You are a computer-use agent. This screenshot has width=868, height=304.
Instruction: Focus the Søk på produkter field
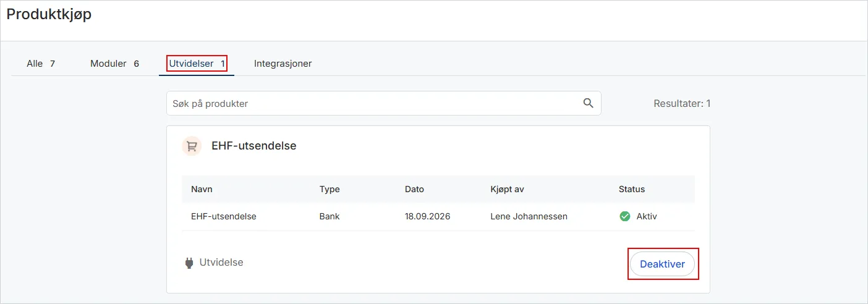(x=383, y=103)
